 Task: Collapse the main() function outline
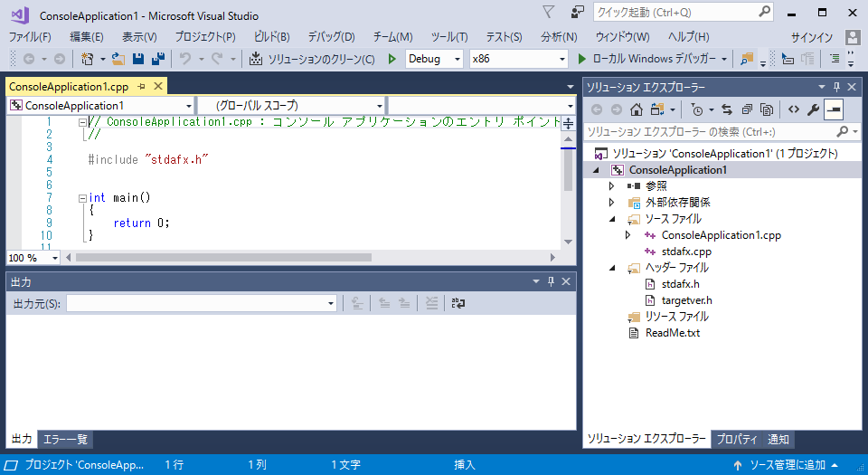pyautogui.click(x=82, y=197)
